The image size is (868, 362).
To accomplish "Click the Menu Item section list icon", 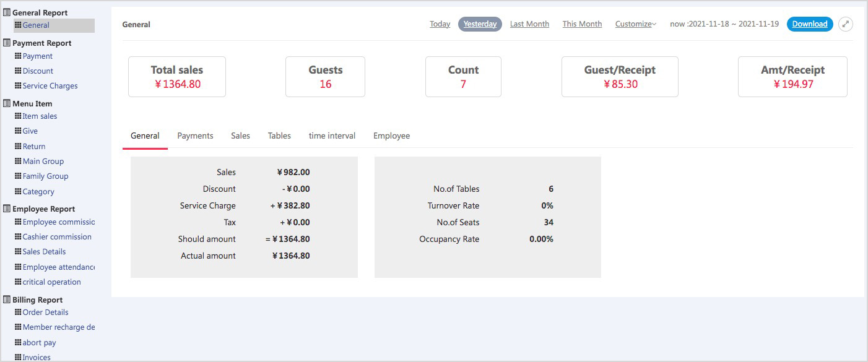I will [7, 103].
